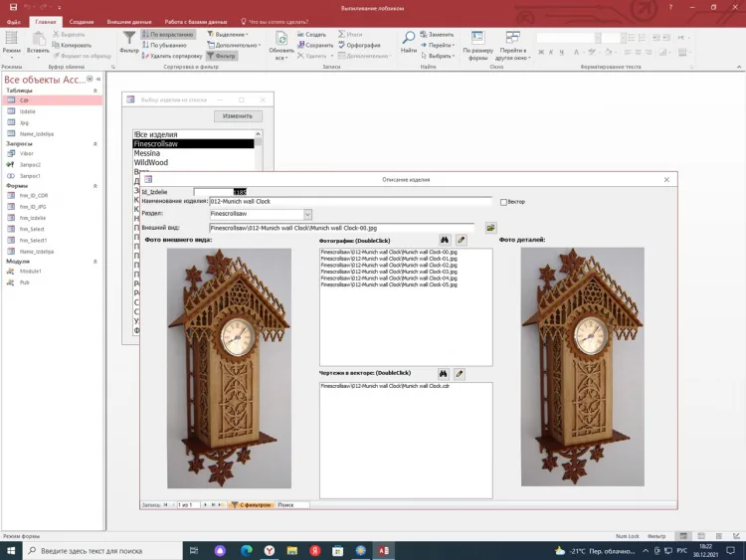Click Сохранить record button
Viewport: 746px width, 560px height.
[315, 45]
